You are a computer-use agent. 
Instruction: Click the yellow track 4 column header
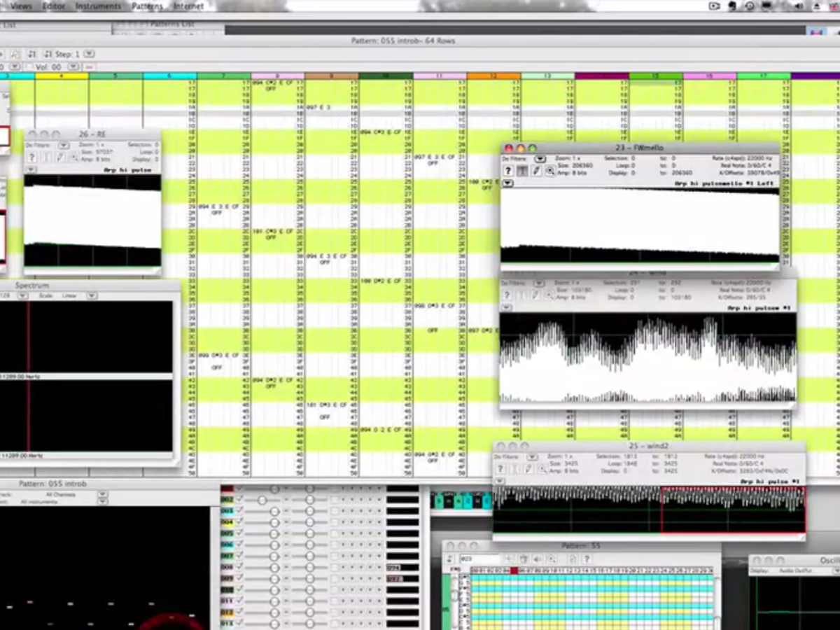62,76
